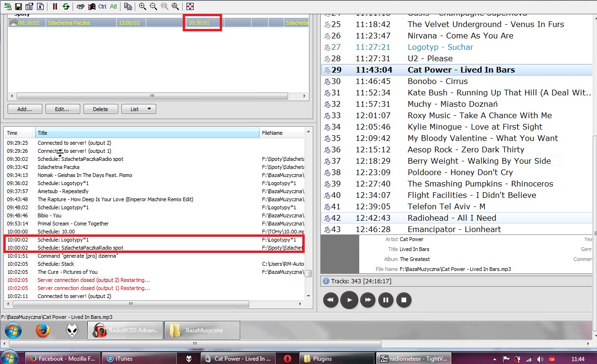This screenshot has width=597, height=364.
Task: Select log entry Command "generate [pro] dzienna"
Action: 155,256
